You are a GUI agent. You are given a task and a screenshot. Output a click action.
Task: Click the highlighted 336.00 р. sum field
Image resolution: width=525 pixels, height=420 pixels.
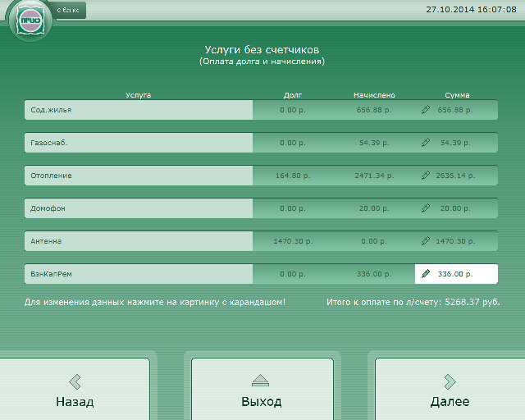click(x=455, y=274)
